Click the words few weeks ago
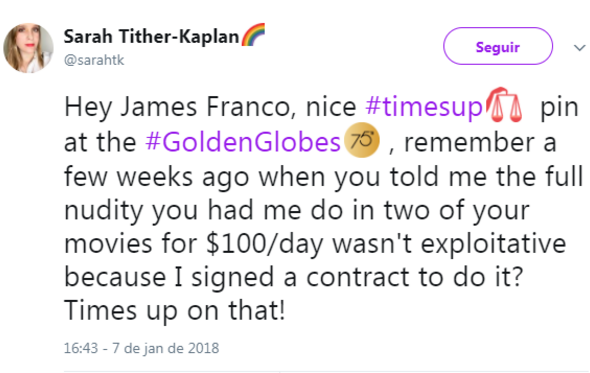590x373 pixels. 157,177
